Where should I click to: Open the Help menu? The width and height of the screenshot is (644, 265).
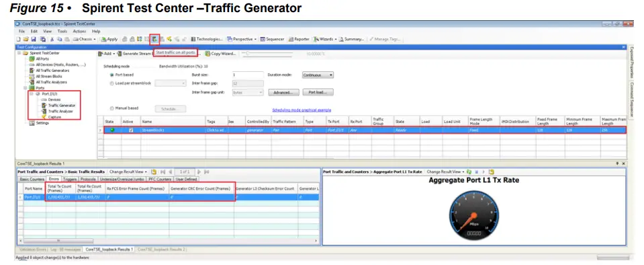(x=96, y=31)
